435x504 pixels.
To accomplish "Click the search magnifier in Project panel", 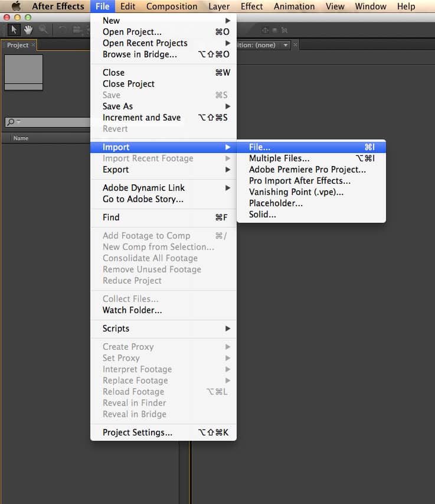I will (11, 122).
